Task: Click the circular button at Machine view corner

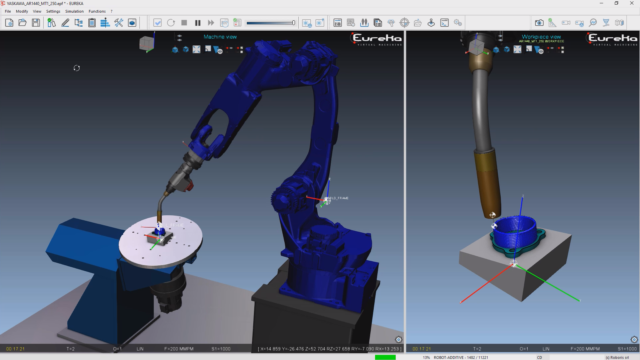Action: pos(398,340)
